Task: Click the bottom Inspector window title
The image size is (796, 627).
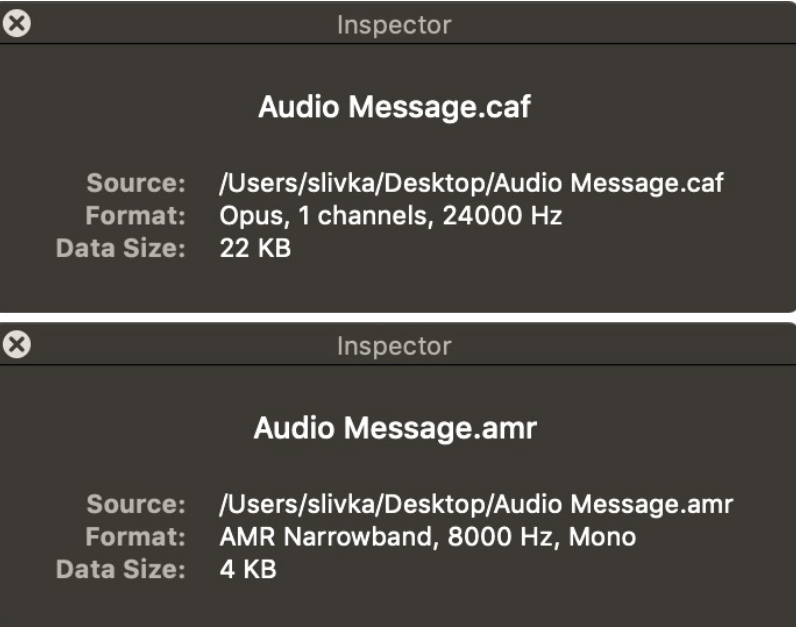Action: coord(394,346)
